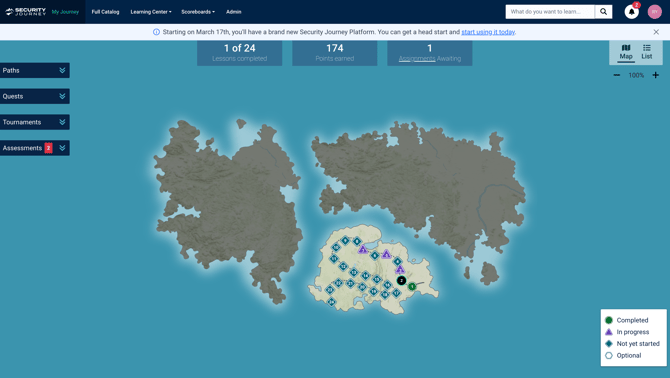The image size is (670, 378).
Task: Expand the Assessments panel
Action: [35, 148]
